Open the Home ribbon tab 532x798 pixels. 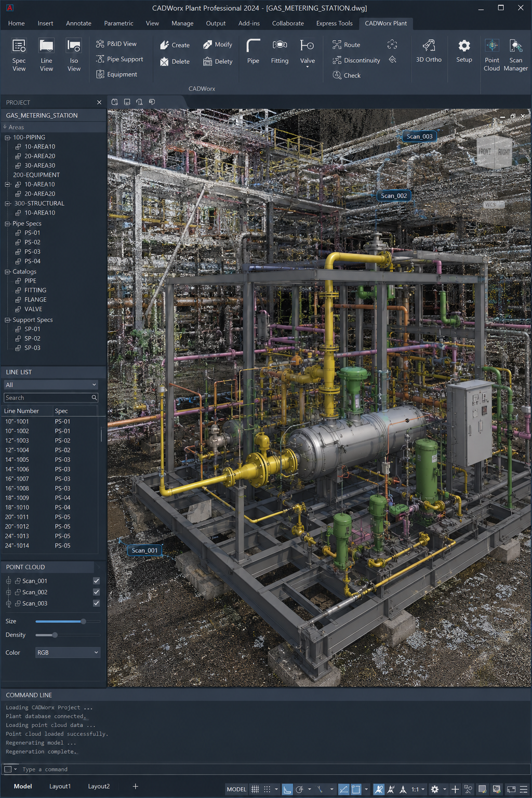pyautogui.click(x=16, y=23)
